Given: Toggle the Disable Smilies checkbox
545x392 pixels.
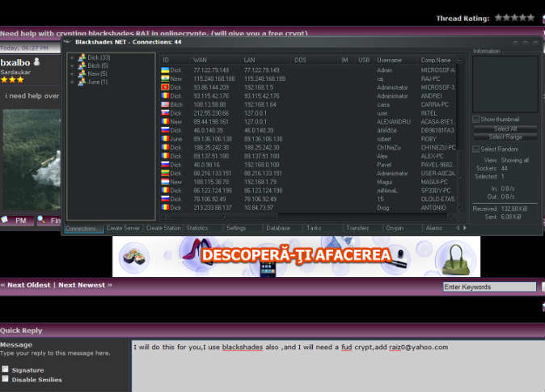Looking at the screenshot, I should click(x=6, y=379).
